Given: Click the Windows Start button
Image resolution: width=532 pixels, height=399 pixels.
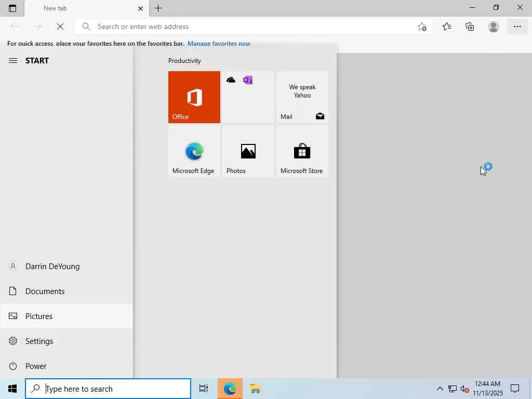Looking at the screenshot, I should pos(12,389).
